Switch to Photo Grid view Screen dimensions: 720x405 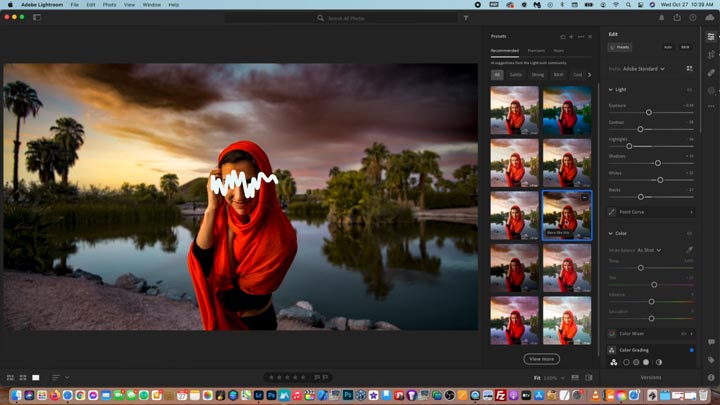coord(10,377)
